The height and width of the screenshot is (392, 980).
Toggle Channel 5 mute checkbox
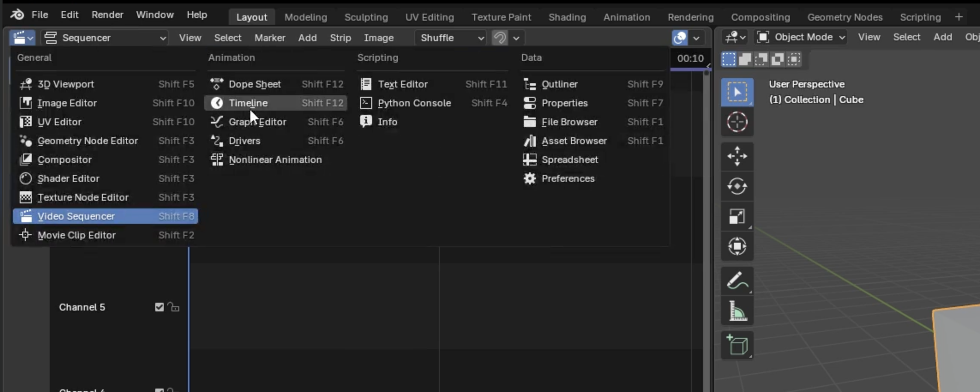tap(159, 307)
